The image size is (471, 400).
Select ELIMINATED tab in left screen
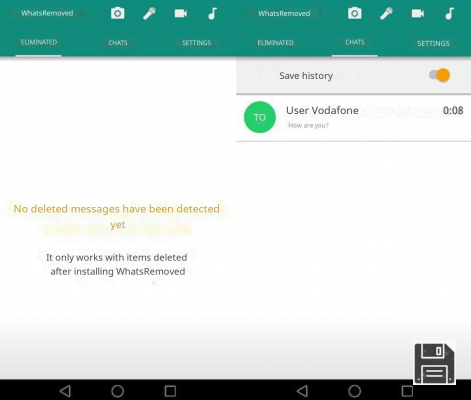click(39, 42)
